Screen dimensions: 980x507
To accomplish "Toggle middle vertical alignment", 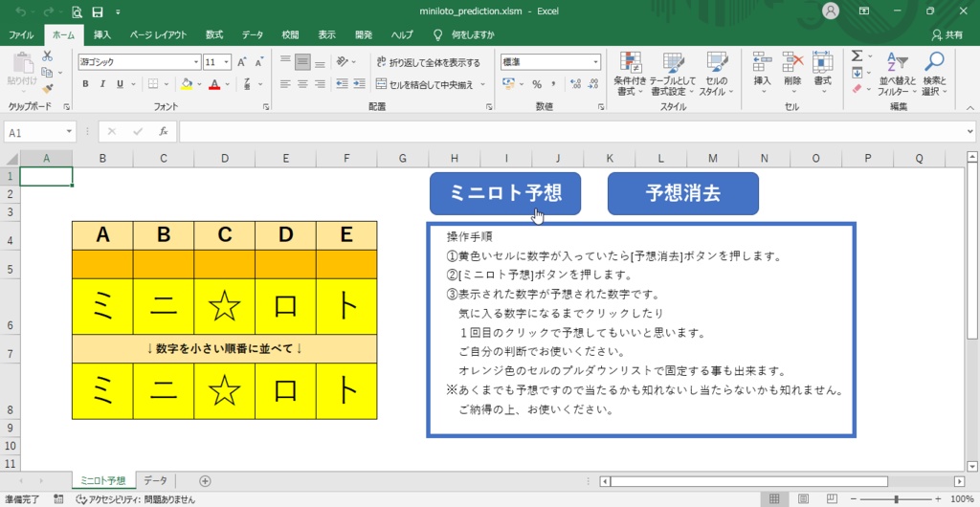I will [302, 62].
